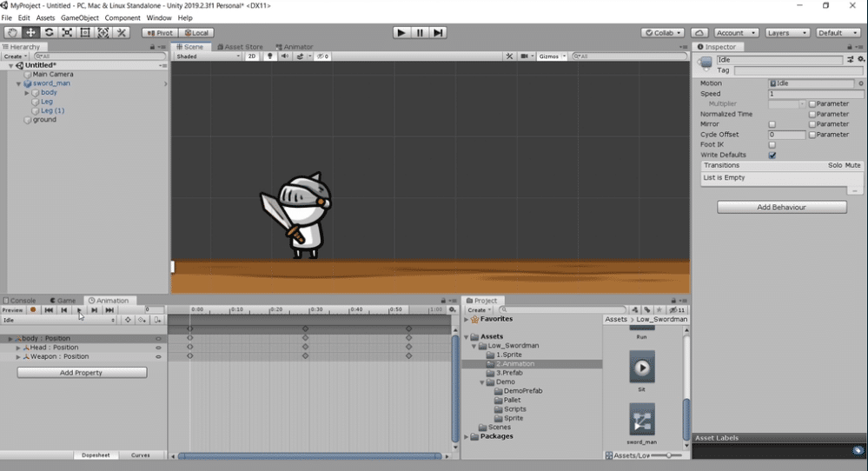Click the Add Behaviour button
Image resolution: width=868 pixels, height=471 pixels.
(x=782, y=207)
